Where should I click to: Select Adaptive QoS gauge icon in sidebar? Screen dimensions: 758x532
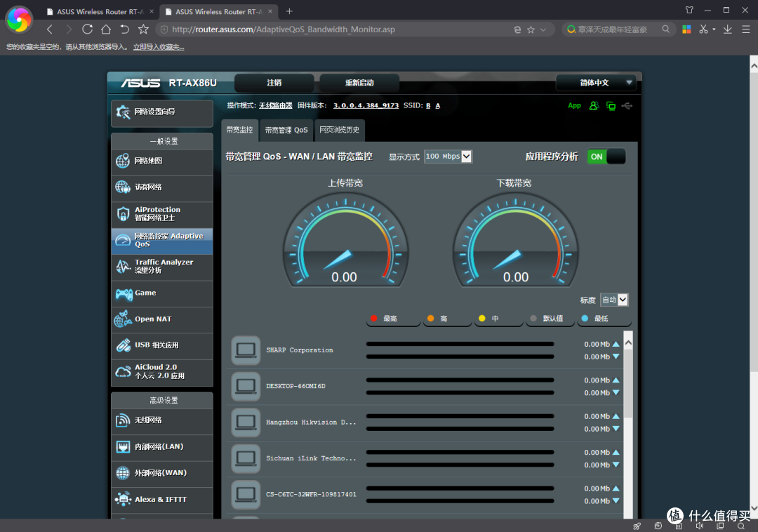point(124,239)
